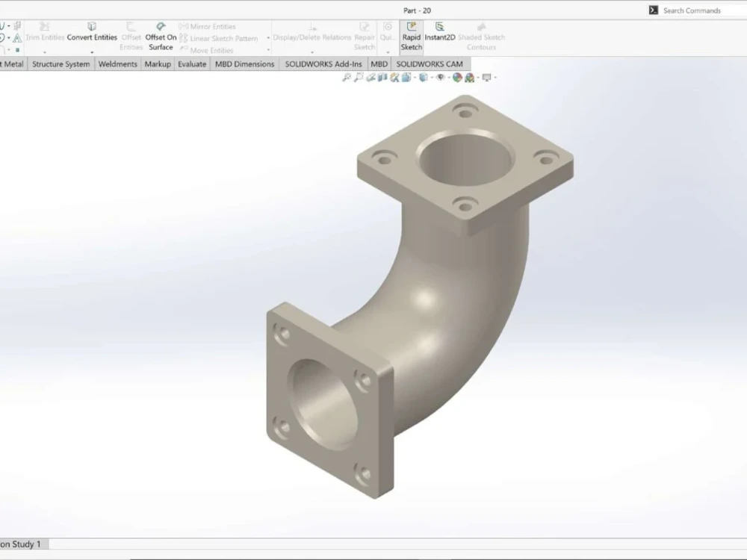Click the Zoom to Area icon
The image size is (747, 560).
pos(359,77)
